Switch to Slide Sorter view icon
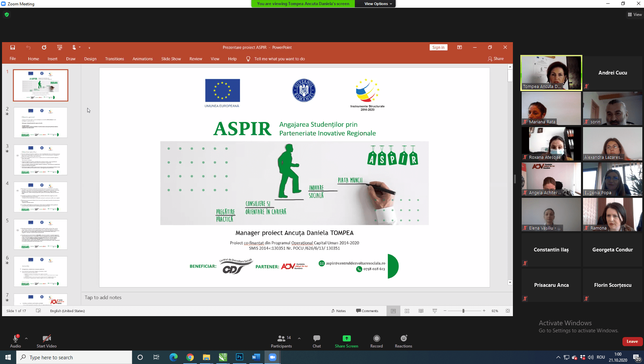Viewport: 644px width, 364px height. pyautogui.click(x=407, y=311)
